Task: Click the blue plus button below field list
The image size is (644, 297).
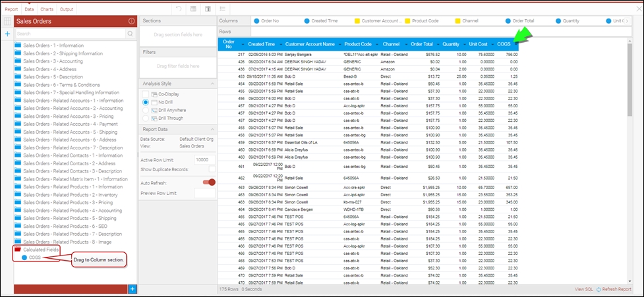Action: pyautogui.click(x=132, y=289)
